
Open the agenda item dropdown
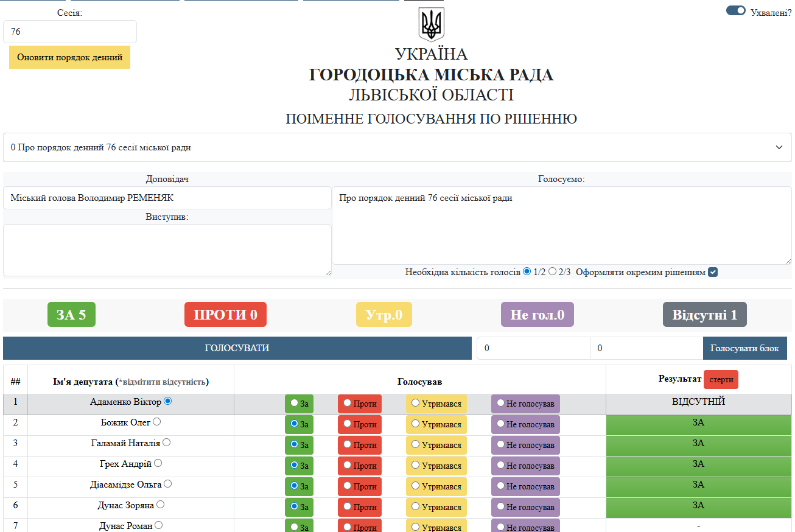[x=397, y=147]
